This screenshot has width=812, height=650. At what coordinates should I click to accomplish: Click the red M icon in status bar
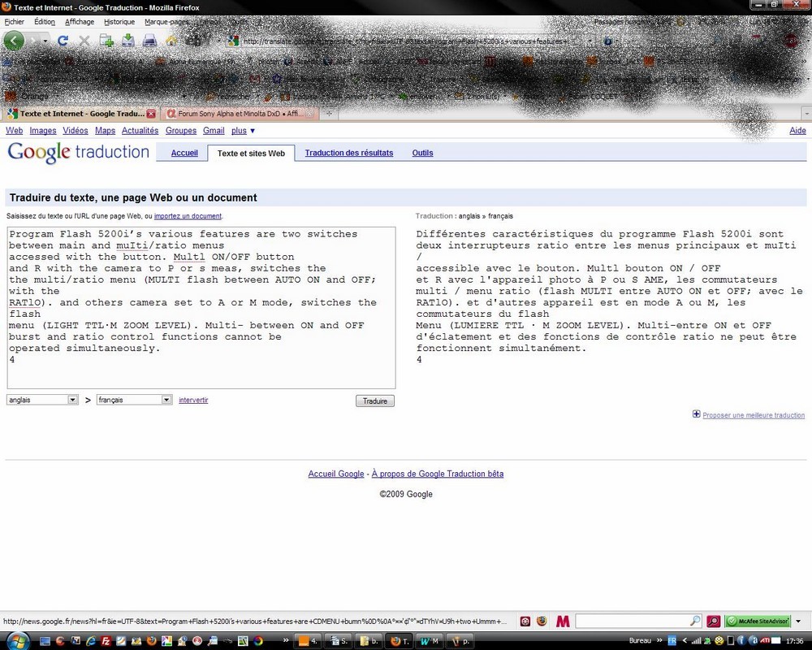563,621
